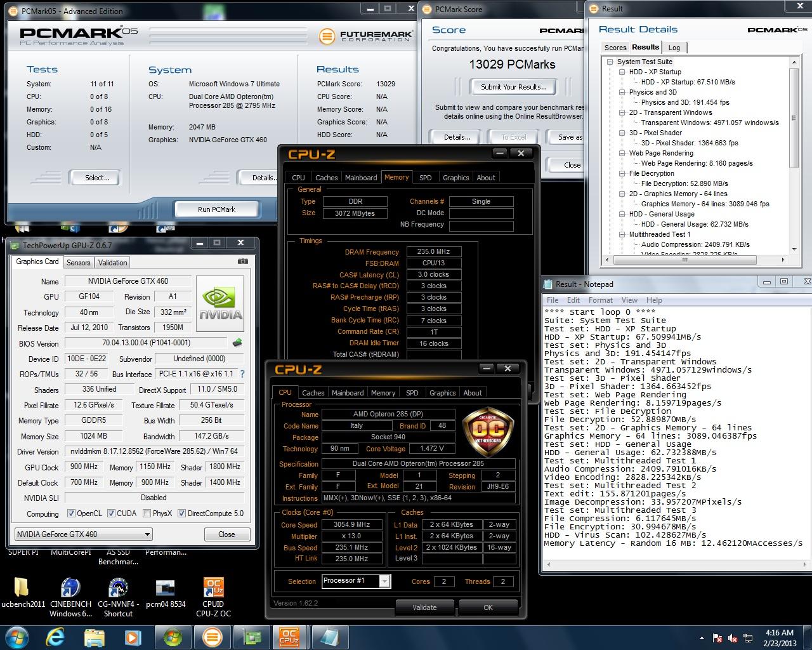Toggle the PhysX checkbox in GPU-Z
Viewport: 812px width, 650px height.
coord(147,514)
